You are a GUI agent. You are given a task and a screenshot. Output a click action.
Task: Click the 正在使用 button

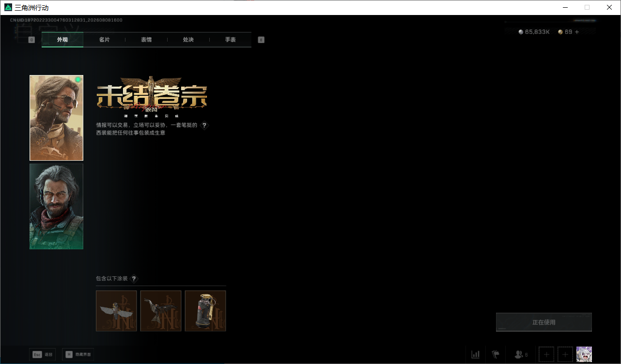tap(544, 322)
